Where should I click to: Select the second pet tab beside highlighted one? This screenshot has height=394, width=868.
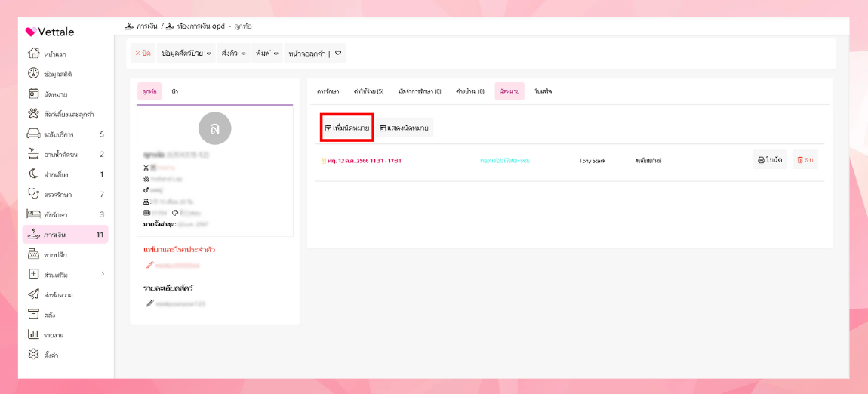[x=175, y=91]
